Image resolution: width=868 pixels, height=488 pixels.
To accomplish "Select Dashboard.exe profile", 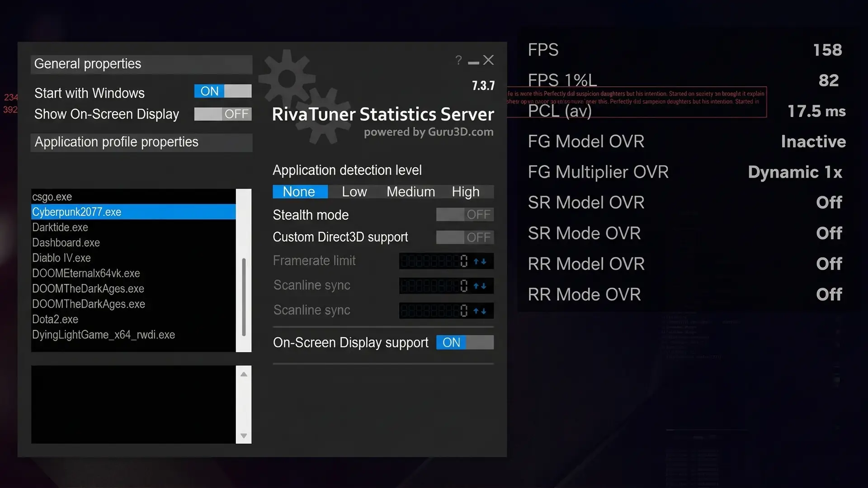I will coord(133,243).
